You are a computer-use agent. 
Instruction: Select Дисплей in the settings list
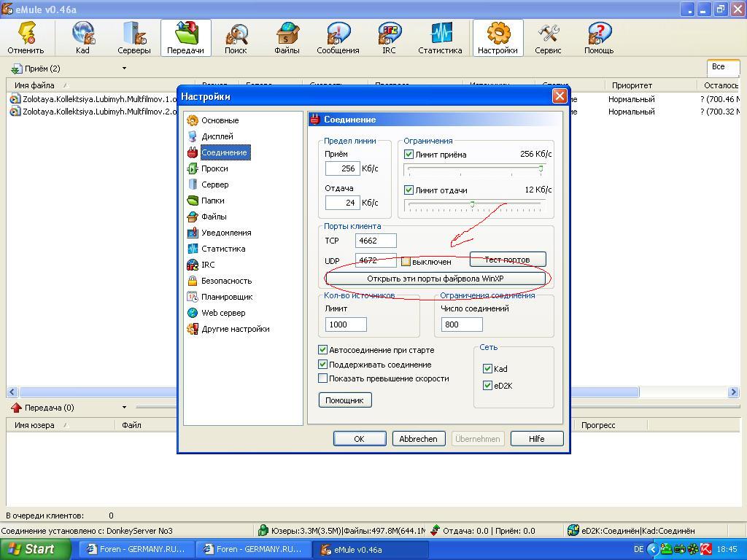click(x=217, y=136)
